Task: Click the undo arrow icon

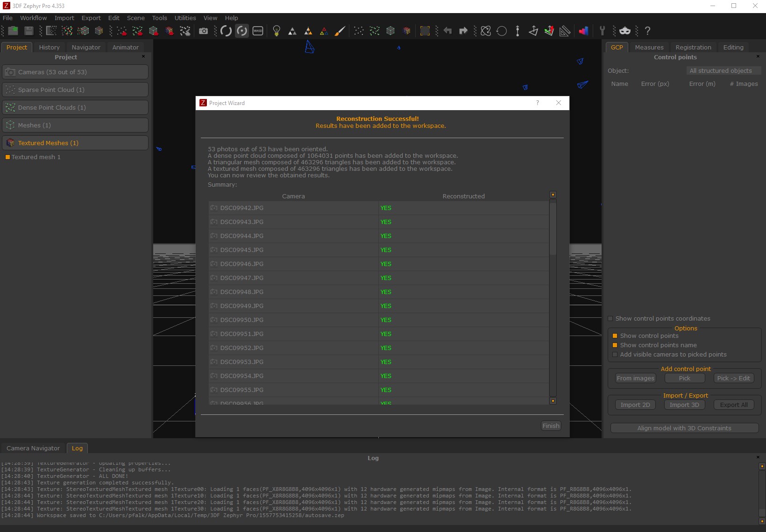Action: pyautogui.click(x=447, y=31)
